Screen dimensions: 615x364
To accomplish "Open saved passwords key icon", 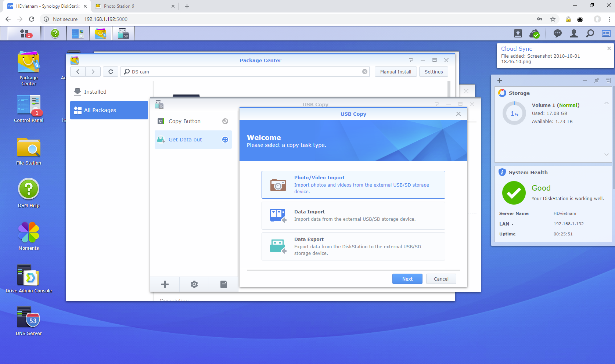I will click(x=540, y=19).
